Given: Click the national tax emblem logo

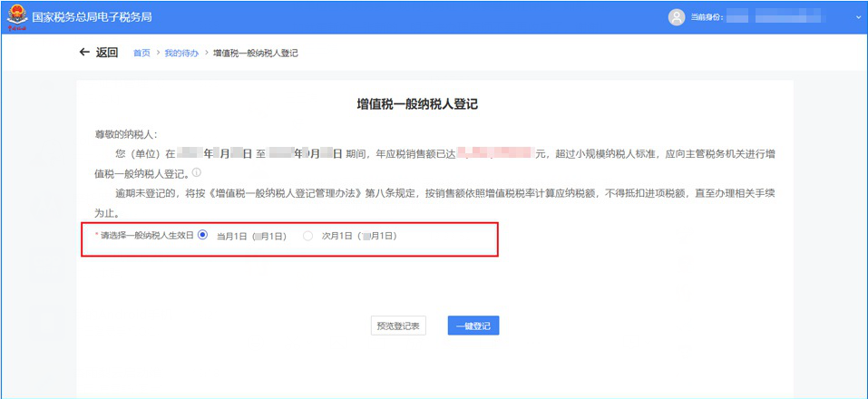Looking at the screenshot, I should coord(16,16).
